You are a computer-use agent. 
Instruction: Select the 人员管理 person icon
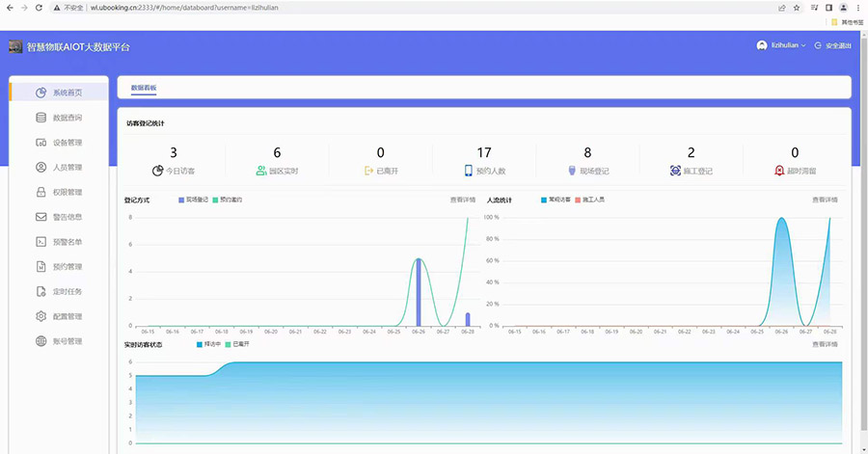click(41, 168)
